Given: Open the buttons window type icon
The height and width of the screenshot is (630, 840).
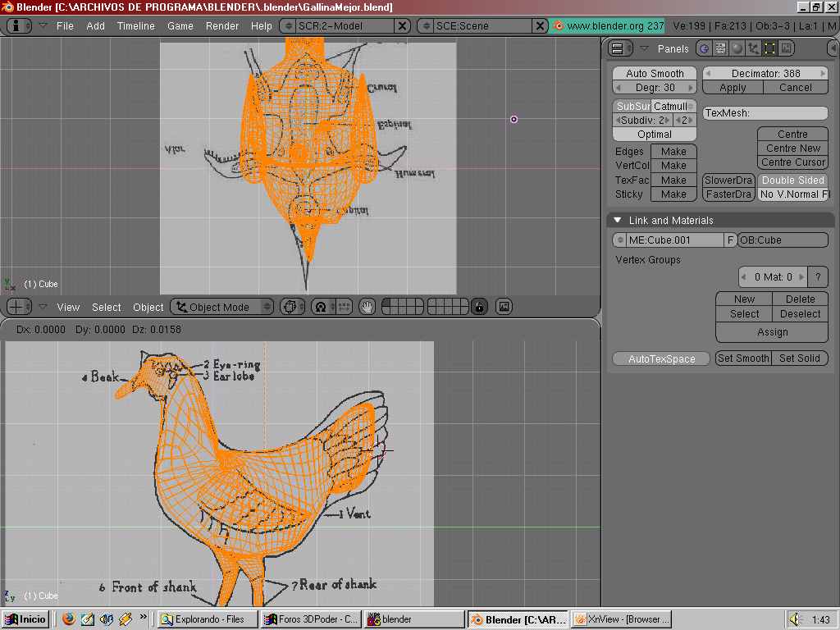Looking at the screenshot, I should tap(620, 48).
